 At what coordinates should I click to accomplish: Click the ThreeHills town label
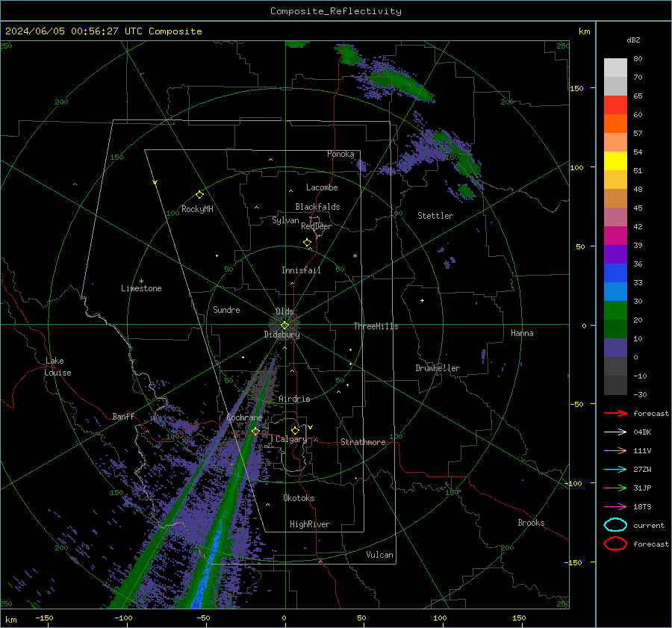click(x=376, y=326)
